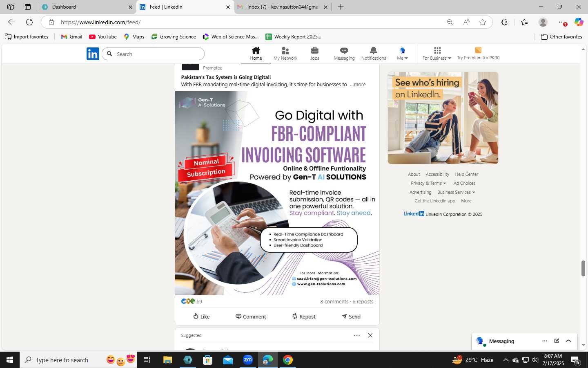Screen dimensions: 588x368
Task: Open File Explorer in taskbar
Action: click(x=168, y=360)
